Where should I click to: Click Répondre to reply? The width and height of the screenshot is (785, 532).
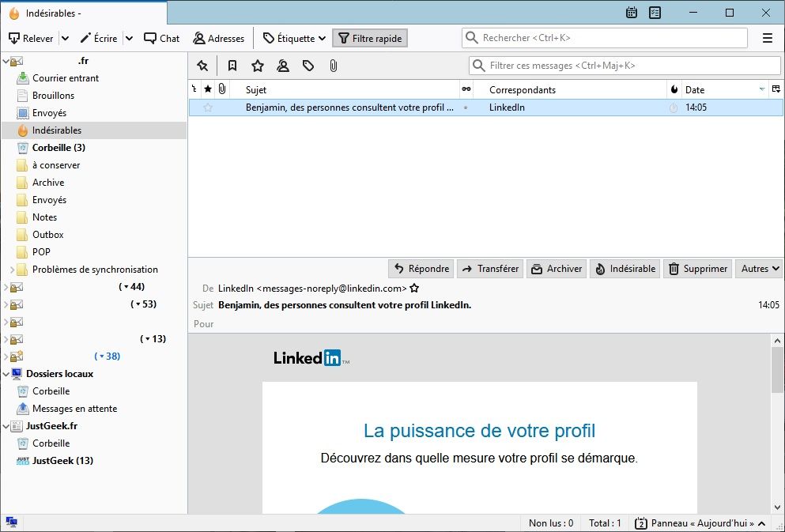click(x=421, y=269)
